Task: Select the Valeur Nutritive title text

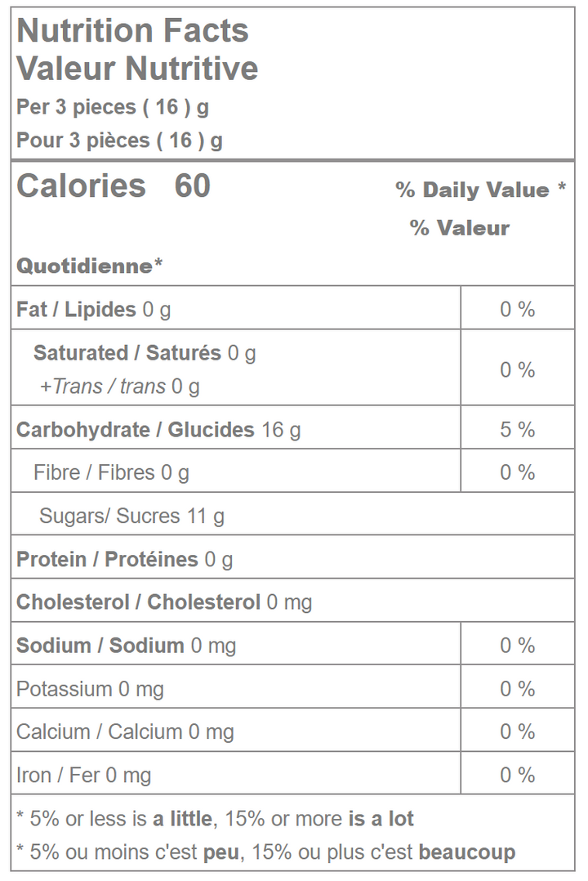Action: (137, 69)
